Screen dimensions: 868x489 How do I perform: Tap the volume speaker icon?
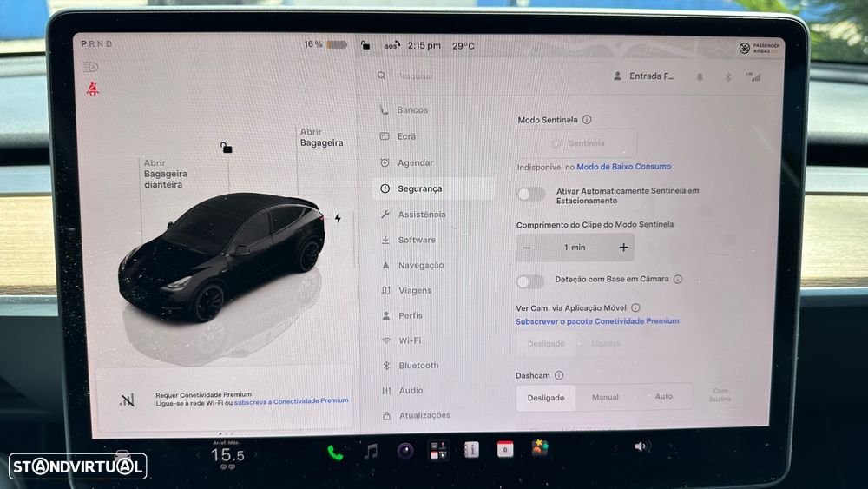641,446
